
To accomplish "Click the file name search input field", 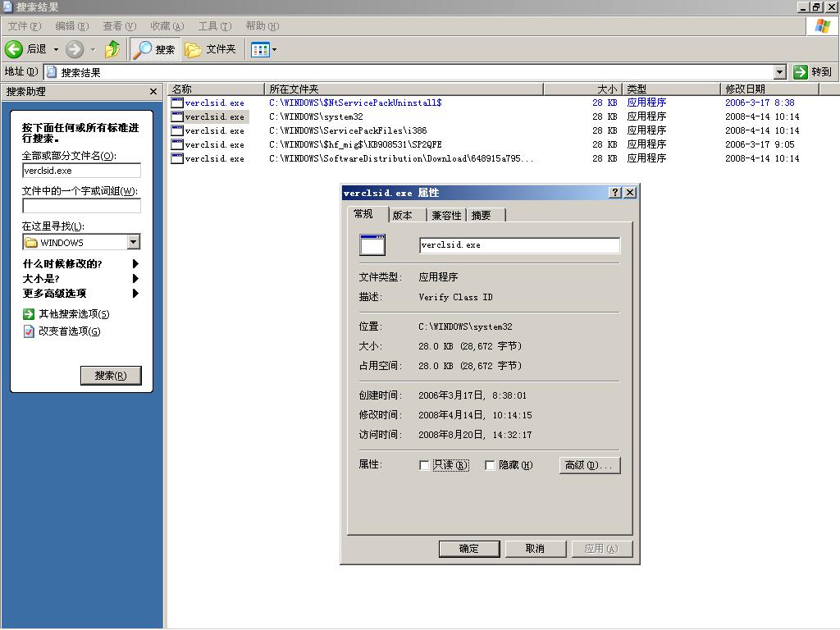I will [81, 171].
